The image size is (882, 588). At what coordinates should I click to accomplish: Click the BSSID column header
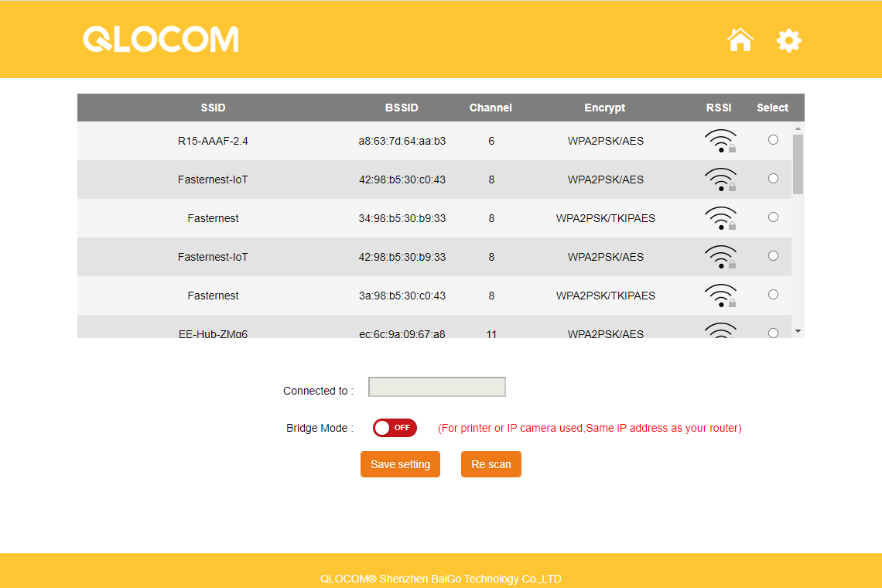(402, 108)
